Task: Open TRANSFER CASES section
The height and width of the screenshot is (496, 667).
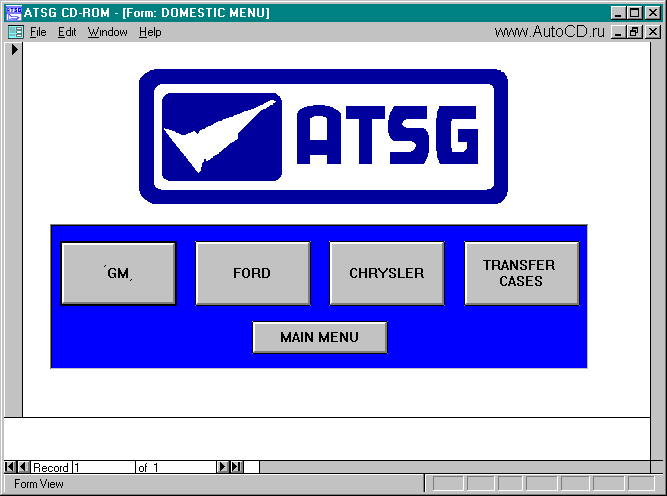Action: (x=522, y=273)
